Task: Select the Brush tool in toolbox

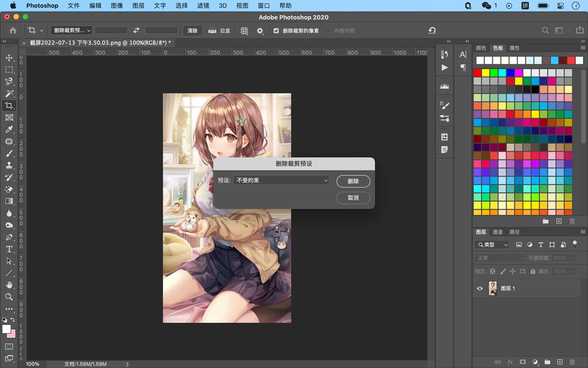Action: pyautogui.click(x=9, y=154)
